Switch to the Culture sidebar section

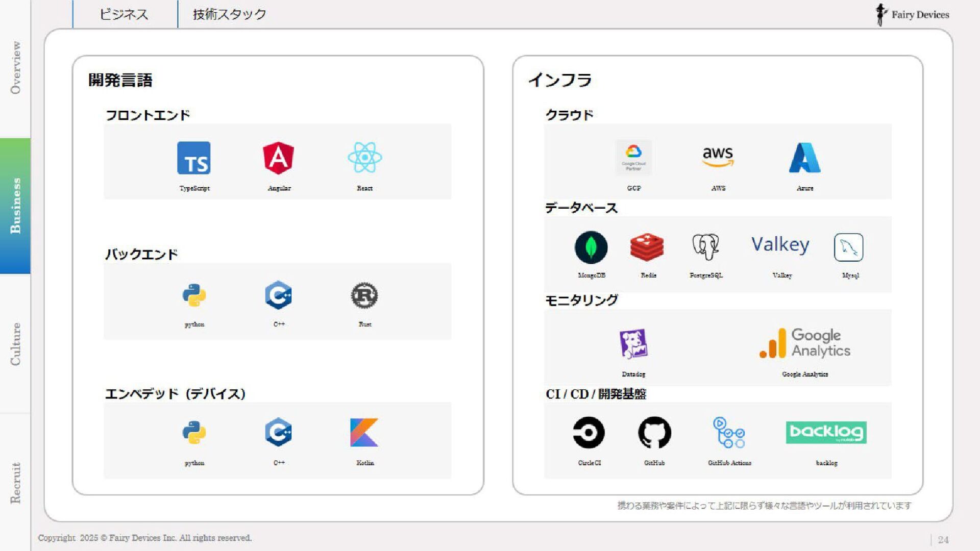pos(15,344)
